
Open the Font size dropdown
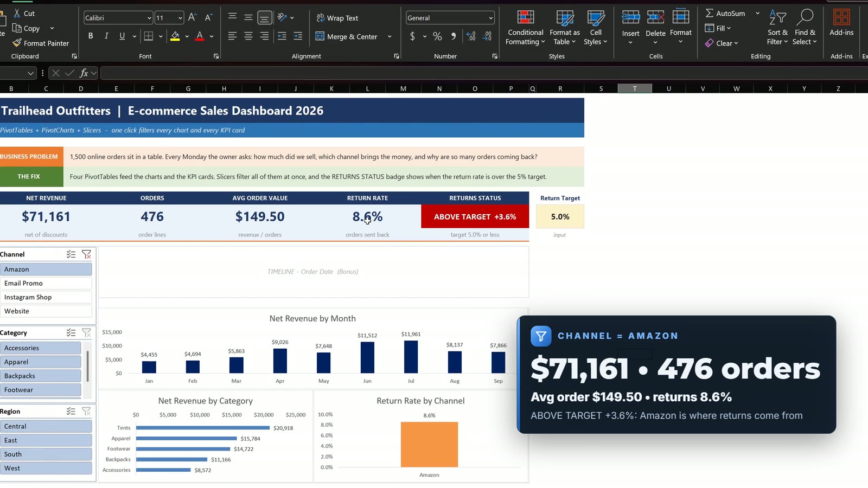[x=180, y=18]
